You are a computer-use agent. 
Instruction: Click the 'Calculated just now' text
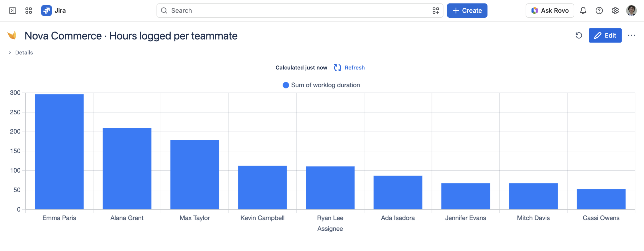coord(301,68)
